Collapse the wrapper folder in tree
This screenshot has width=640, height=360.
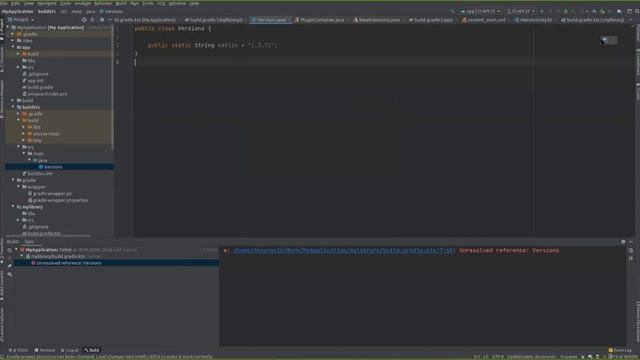[18, 187]
